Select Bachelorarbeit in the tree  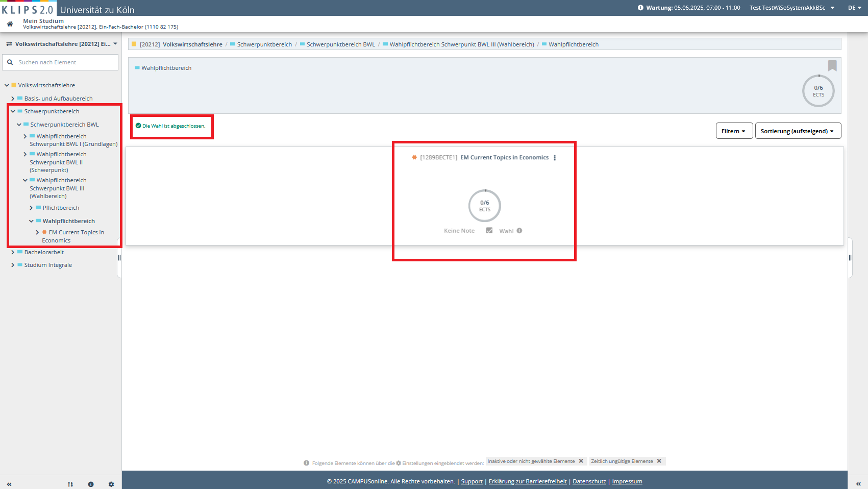tap(44, 252)
